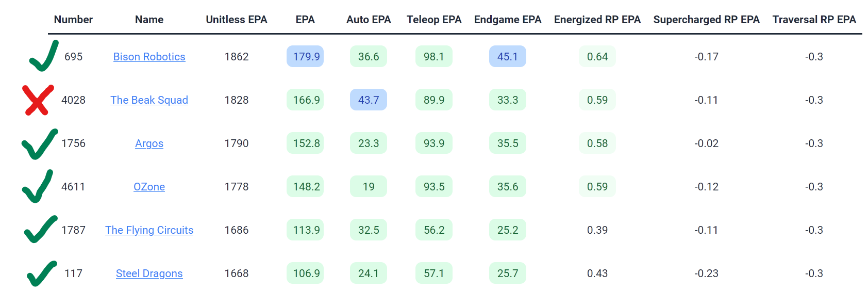Click the Endgame EPA column header

point(508,20)
